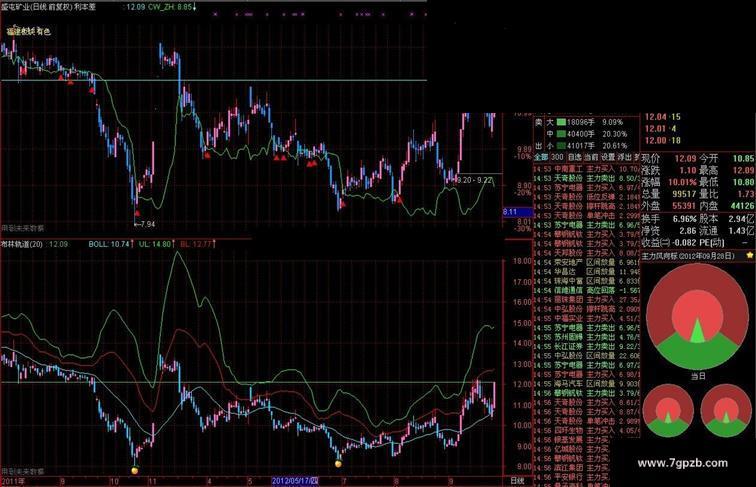756x487 pixels.
Task: Click the 涨幅 10.01% value
Action: 682,182
